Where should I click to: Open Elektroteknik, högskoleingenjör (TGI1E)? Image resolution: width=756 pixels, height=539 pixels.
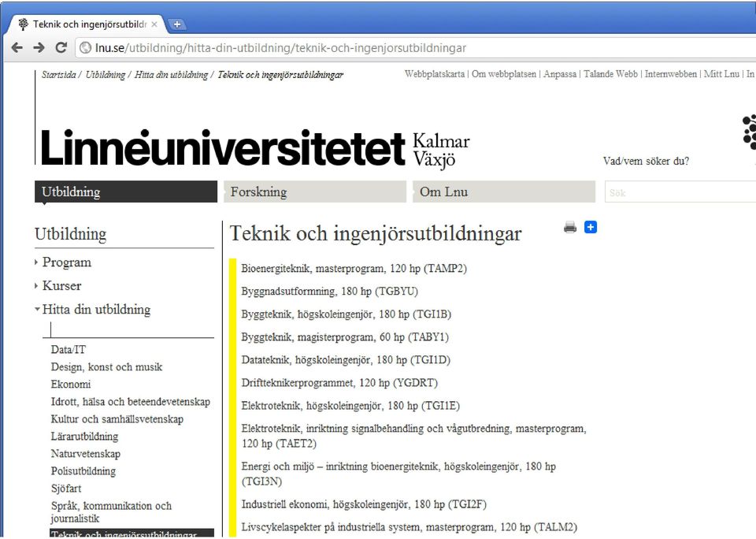(x=350, y=405)
